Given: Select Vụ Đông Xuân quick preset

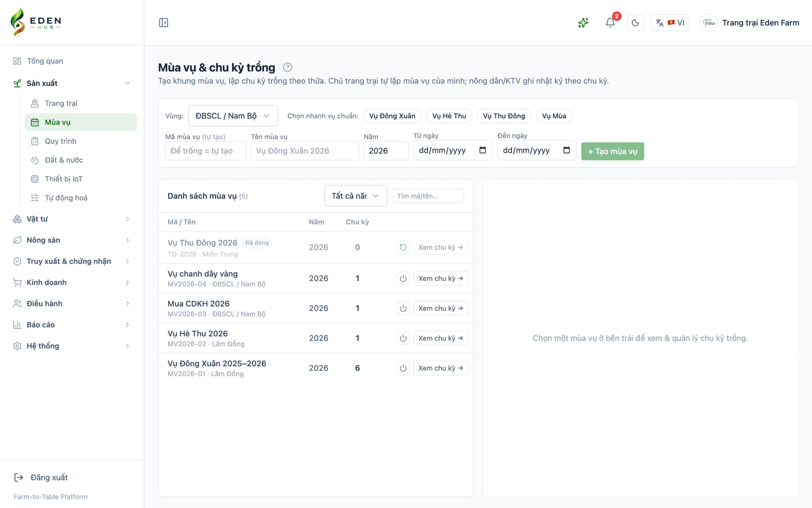Looking at the screenshot, I should coord(392,116).
